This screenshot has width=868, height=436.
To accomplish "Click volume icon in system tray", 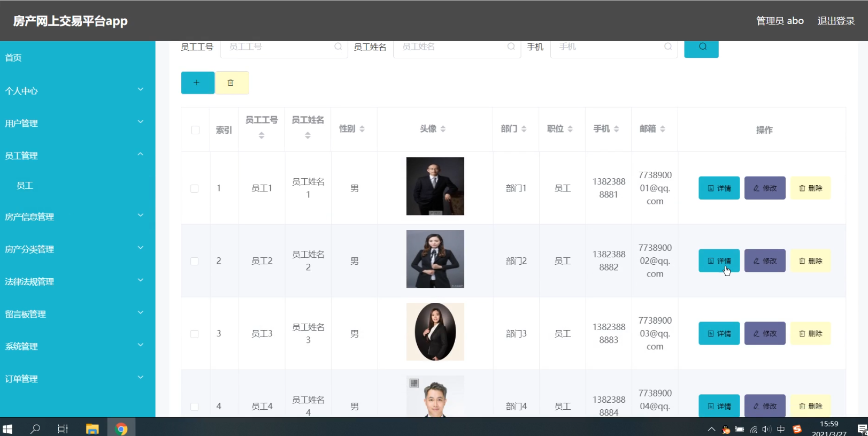I will [x=767, y=429].
